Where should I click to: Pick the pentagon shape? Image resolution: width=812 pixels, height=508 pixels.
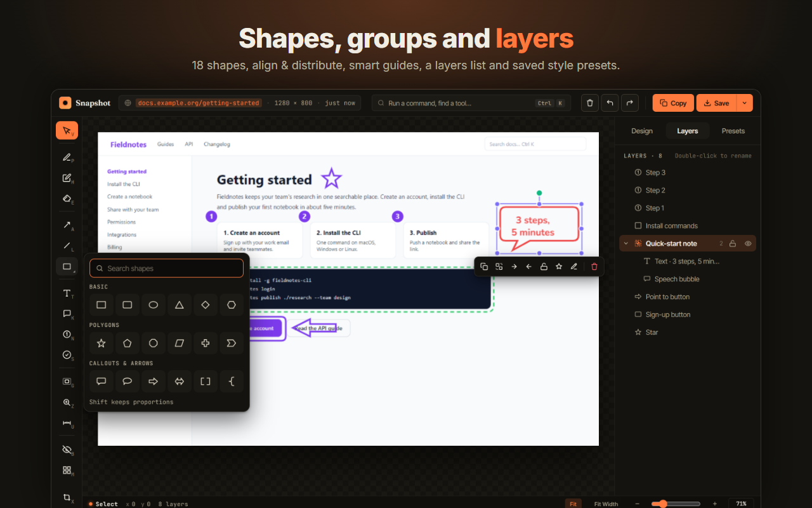[x=128, y=343]
